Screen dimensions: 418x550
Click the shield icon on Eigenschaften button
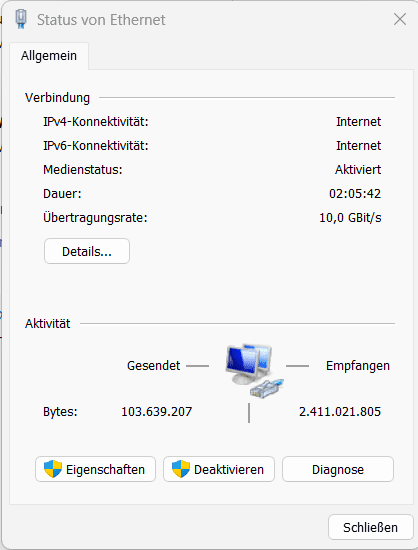point(53,469)
